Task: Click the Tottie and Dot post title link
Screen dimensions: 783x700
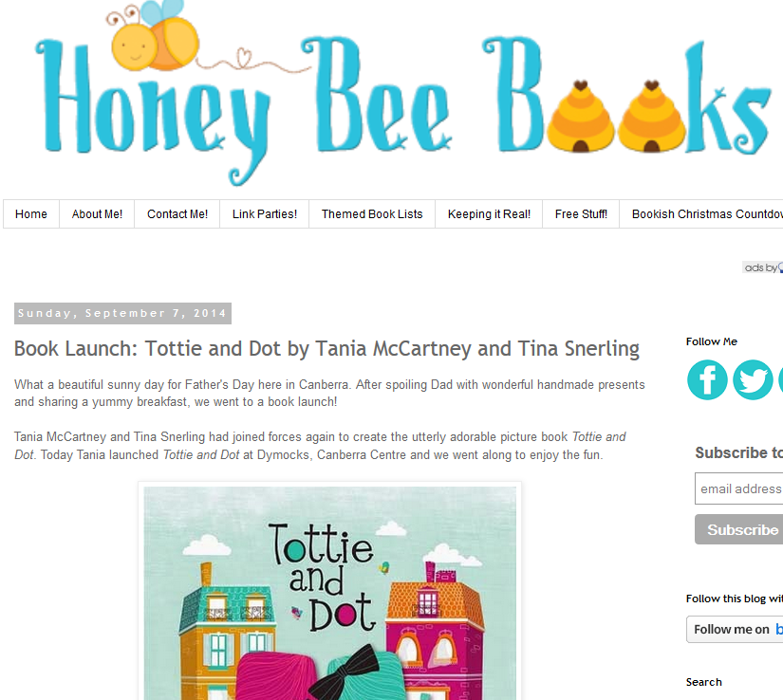Action: [326, 349]
